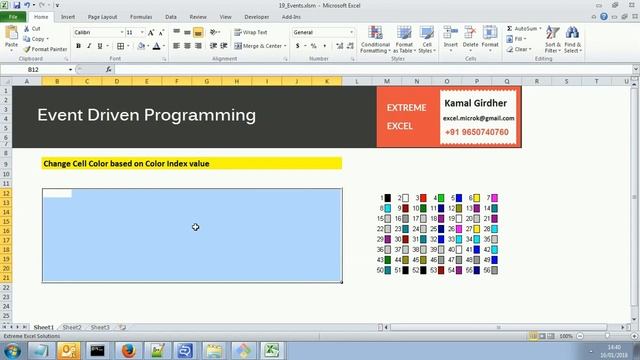Open Find & Select menu
Image resolution: width=640 pixels, height=360 pixels.
tap(573, 40)
